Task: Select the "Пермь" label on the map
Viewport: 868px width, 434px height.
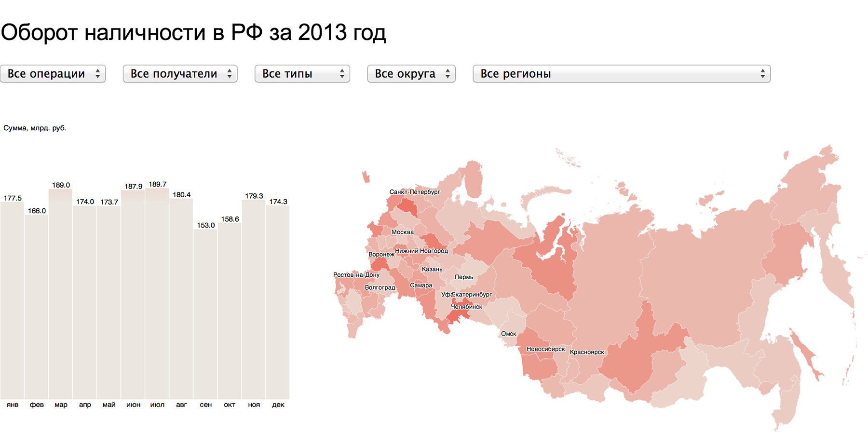Action: (464, 277)
